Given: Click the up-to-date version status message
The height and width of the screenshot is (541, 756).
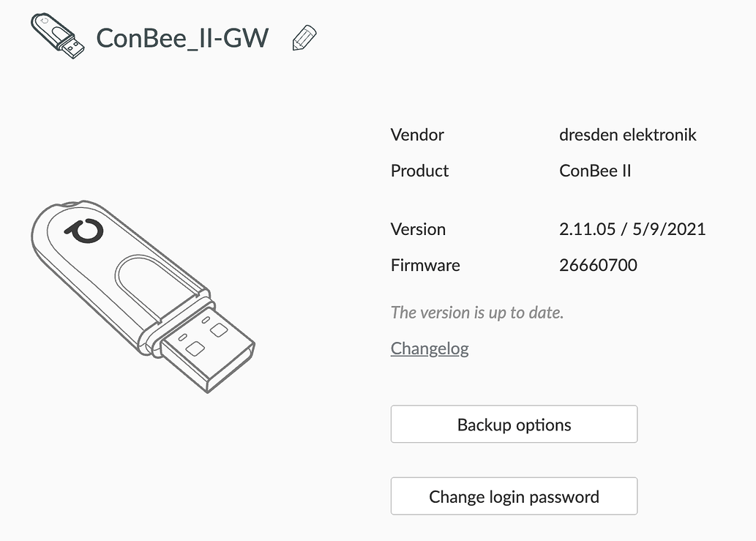Looking at the screenshot, I should (476, 313).
